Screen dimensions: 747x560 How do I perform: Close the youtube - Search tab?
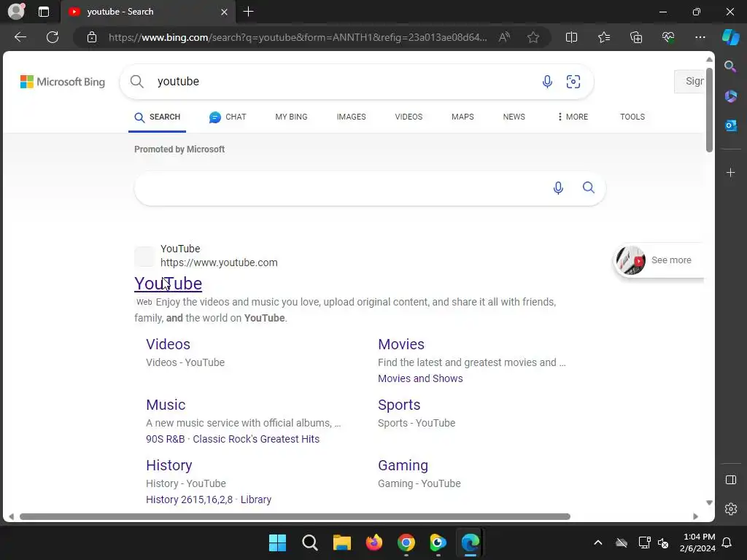[224, 12]
